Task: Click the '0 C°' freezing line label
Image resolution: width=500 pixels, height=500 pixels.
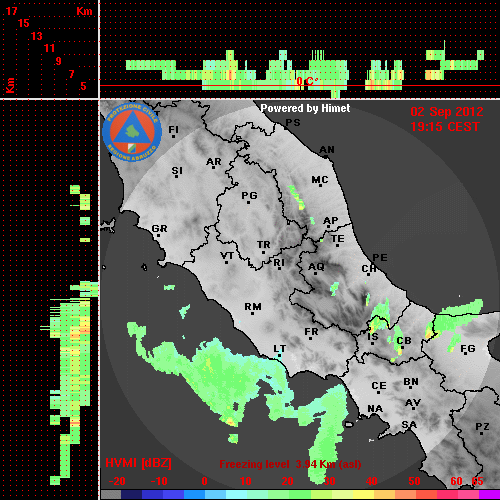Action: click(307, 81)
